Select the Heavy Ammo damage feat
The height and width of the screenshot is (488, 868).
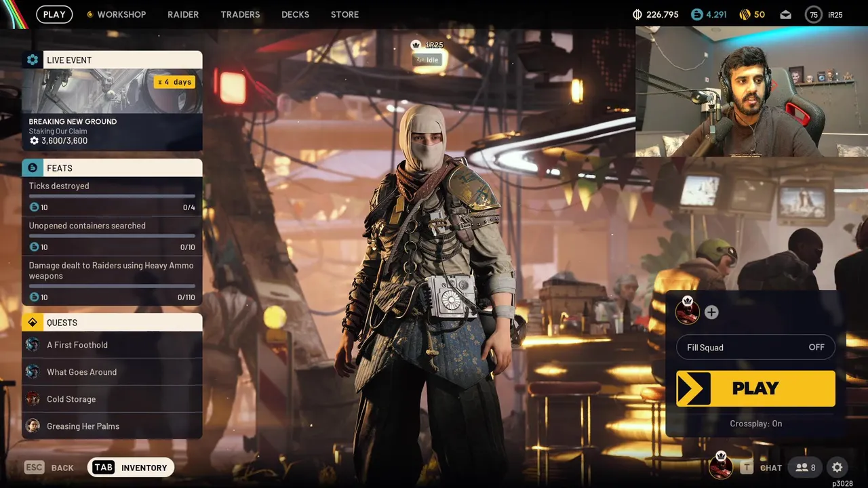coord(112,281)
